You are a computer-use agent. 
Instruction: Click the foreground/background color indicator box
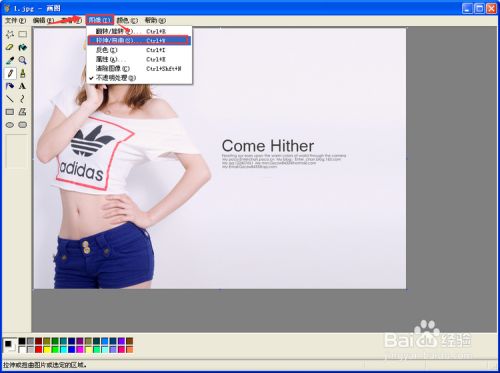coord(10,345)
